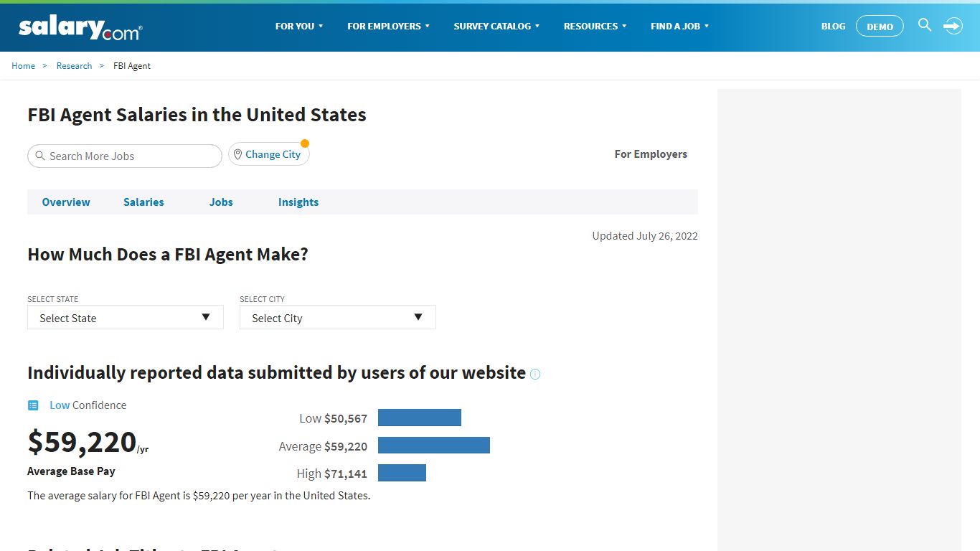Click the Low Confidence label
Viewport: 980px width, 551px height.
click(88, 405)
